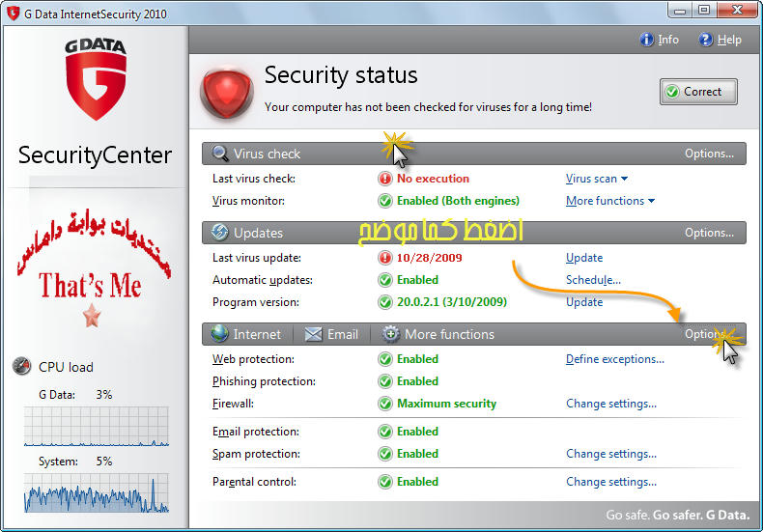Click the Email envelope icon
The width and height of the screenshot is (763, 532).
313,334
